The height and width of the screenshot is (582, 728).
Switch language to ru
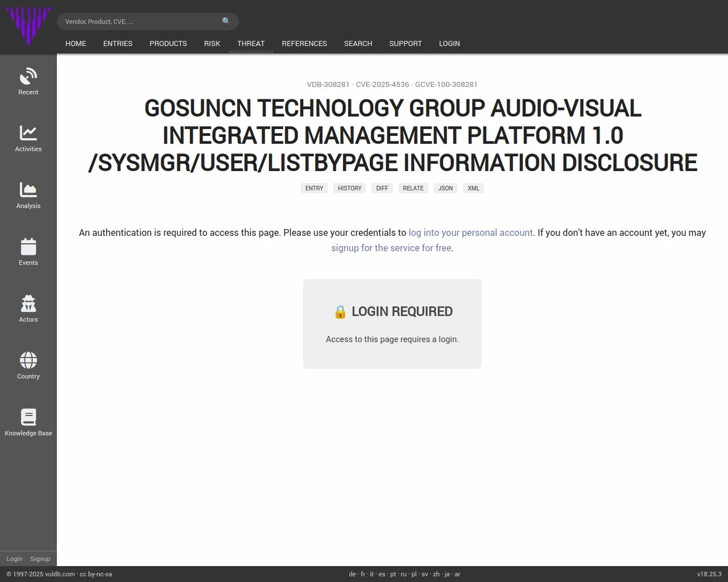click(404, 574)
